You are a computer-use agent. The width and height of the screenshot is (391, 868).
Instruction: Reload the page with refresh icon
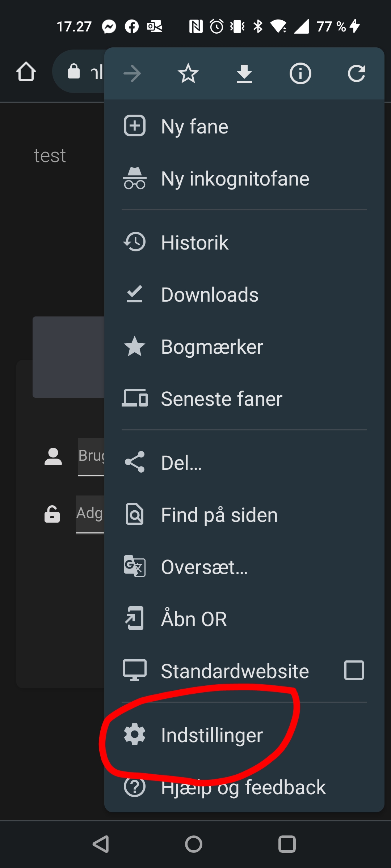pyautogui.click(x=356, y=74)
